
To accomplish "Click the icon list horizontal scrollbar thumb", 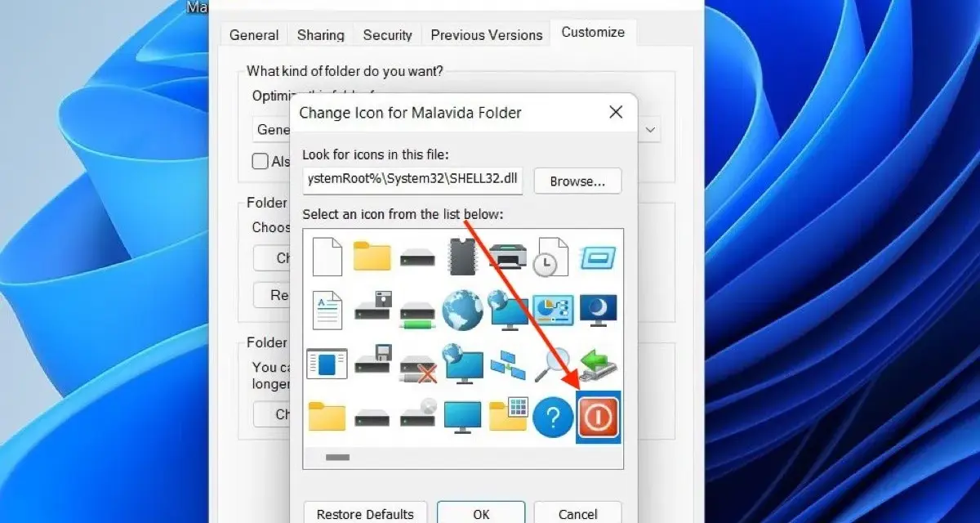I will [x=337, y=458].
